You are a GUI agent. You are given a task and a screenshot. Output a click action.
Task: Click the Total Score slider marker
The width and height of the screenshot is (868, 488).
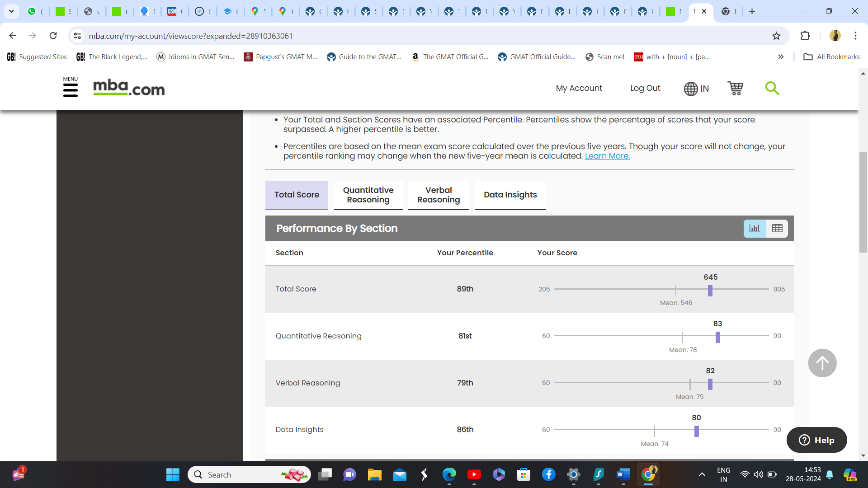click(x=710, y=291)
